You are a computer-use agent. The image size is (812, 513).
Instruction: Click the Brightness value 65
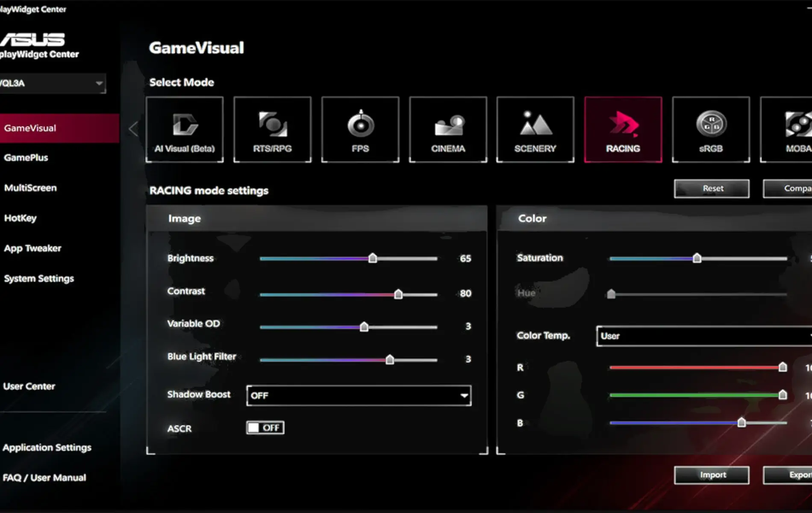(465, 259)
